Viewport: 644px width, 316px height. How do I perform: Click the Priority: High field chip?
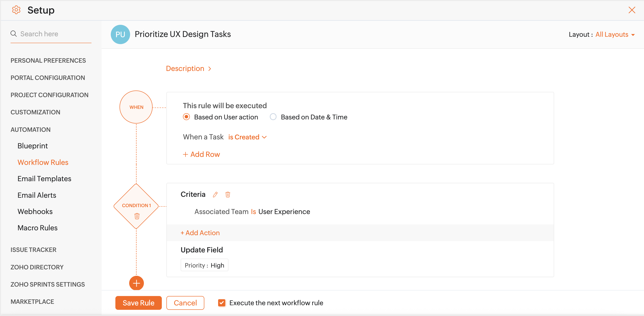(204, 265)
